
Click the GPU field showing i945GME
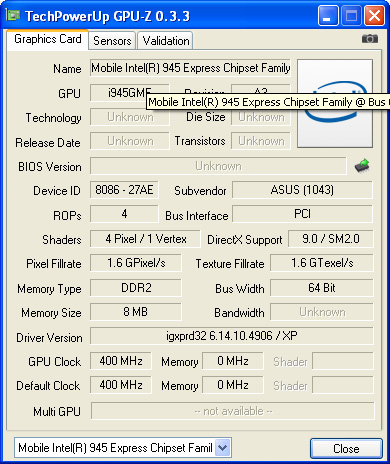point(130,93)
